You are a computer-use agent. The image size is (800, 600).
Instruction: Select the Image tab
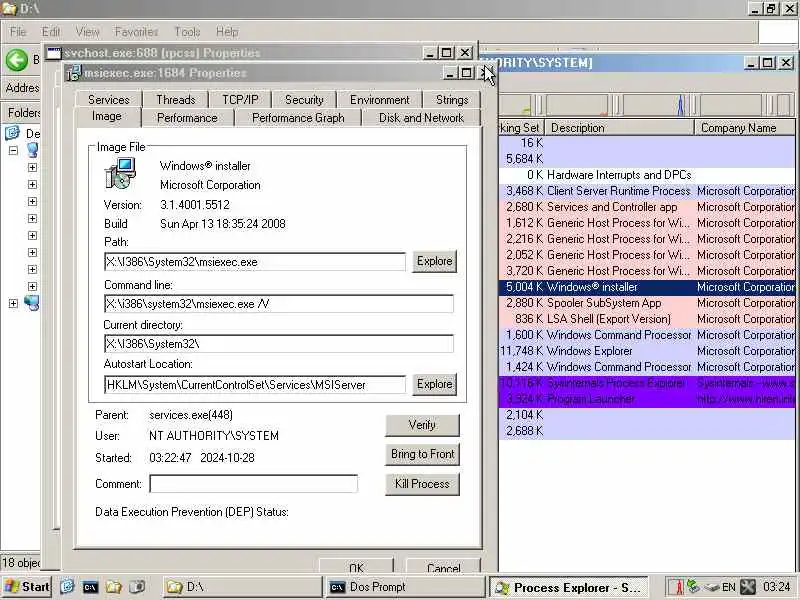(x=107, y=116)
